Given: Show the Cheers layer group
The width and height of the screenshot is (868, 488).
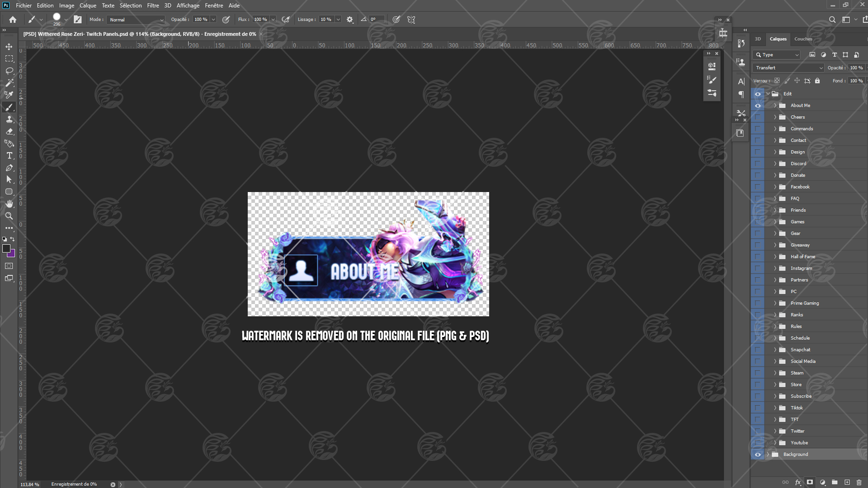Looking at the screenshot, I should click(x=758, y=117).
